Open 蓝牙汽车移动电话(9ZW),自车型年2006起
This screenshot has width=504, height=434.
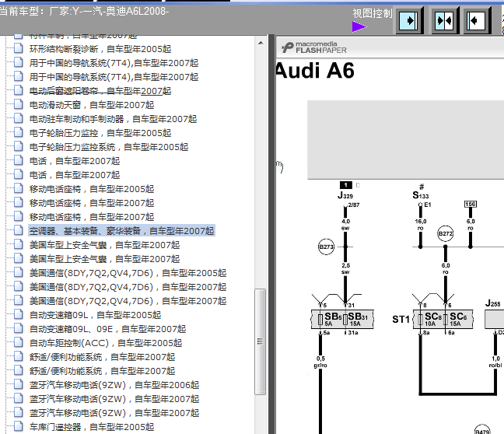(x=114, y=385)
